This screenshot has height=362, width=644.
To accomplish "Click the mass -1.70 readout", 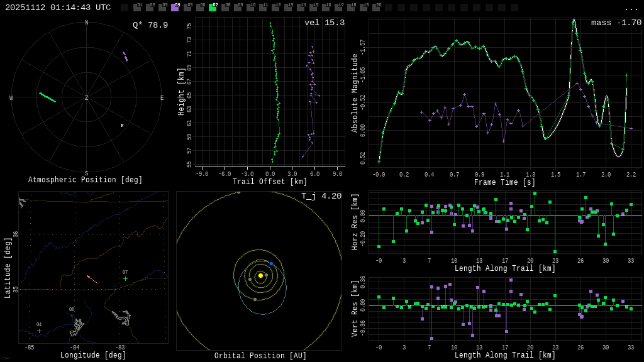I will pos(616,23).
